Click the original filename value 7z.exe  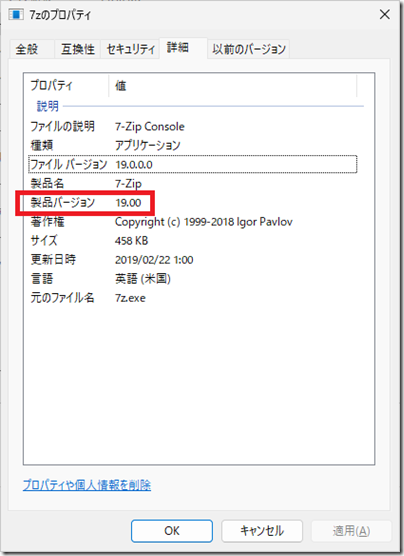(x=130, y=298)
